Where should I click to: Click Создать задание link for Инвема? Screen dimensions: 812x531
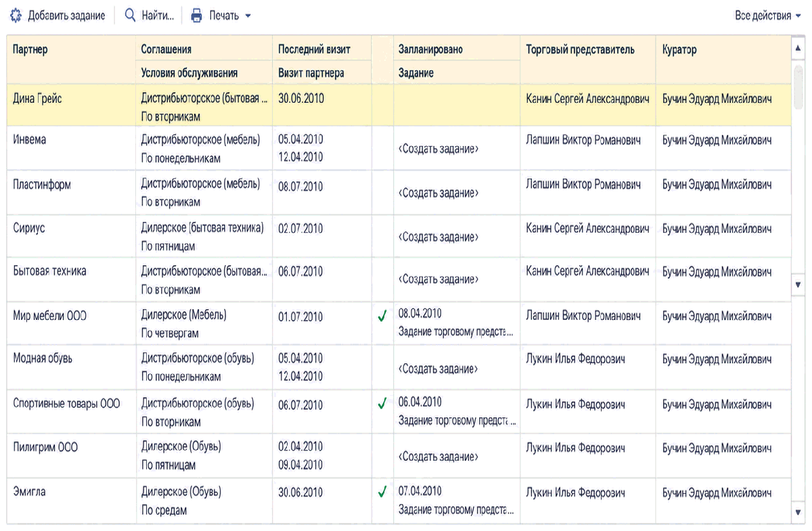point(438,149)
